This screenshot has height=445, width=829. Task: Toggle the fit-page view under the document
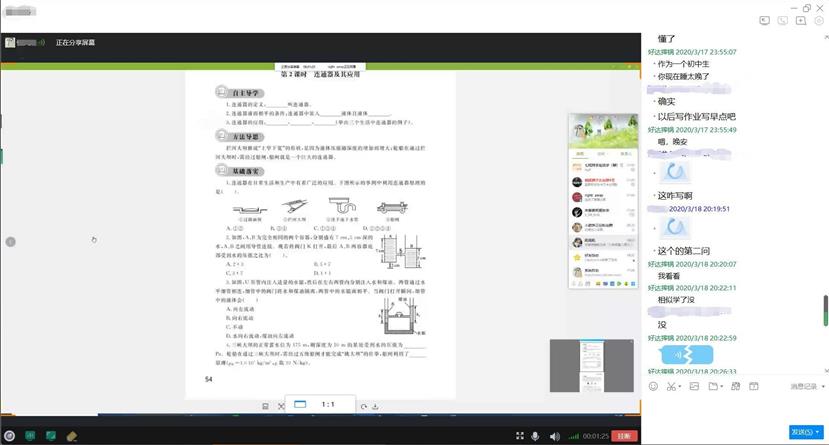299,405
